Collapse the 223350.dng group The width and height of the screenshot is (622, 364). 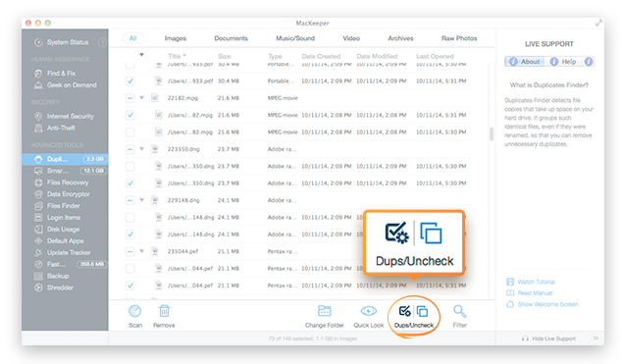click(x=141, y=149)
